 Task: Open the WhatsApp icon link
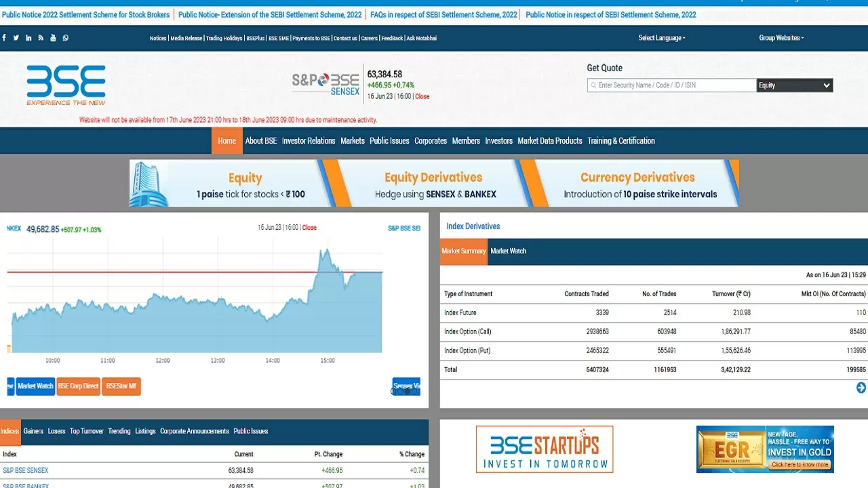point(66,38)
